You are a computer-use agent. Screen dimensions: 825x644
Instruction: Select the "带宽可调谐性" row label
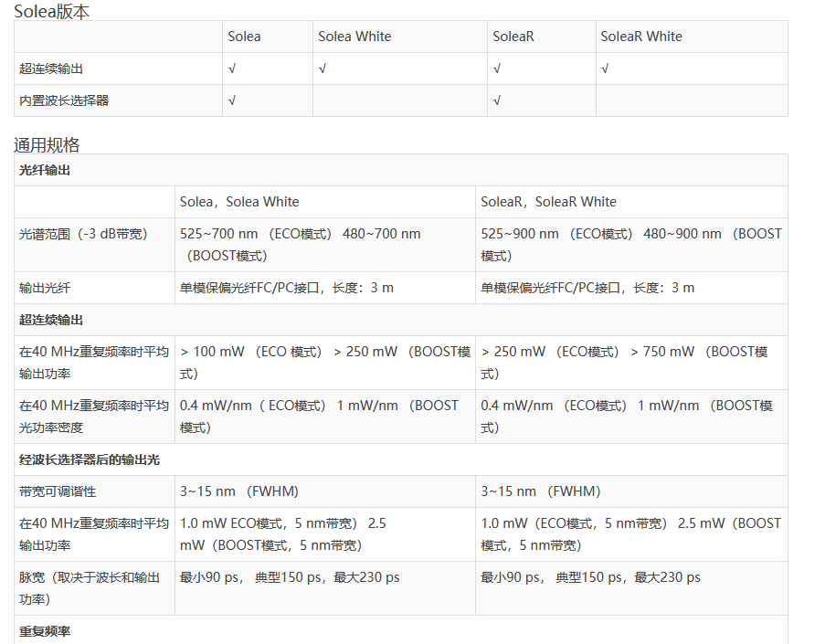(x=58, y=491)
